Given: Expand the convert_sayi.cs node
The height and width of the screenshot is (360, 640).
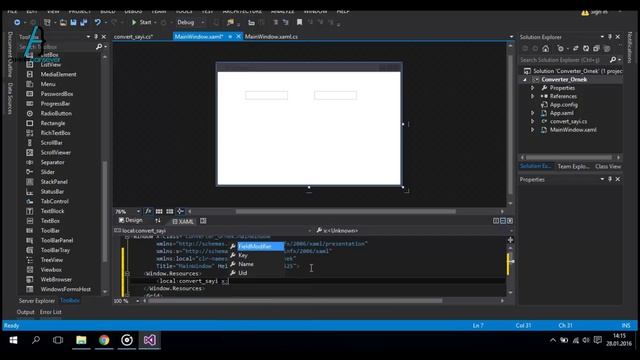Looking at the screenshot, I should coord(533,121).
